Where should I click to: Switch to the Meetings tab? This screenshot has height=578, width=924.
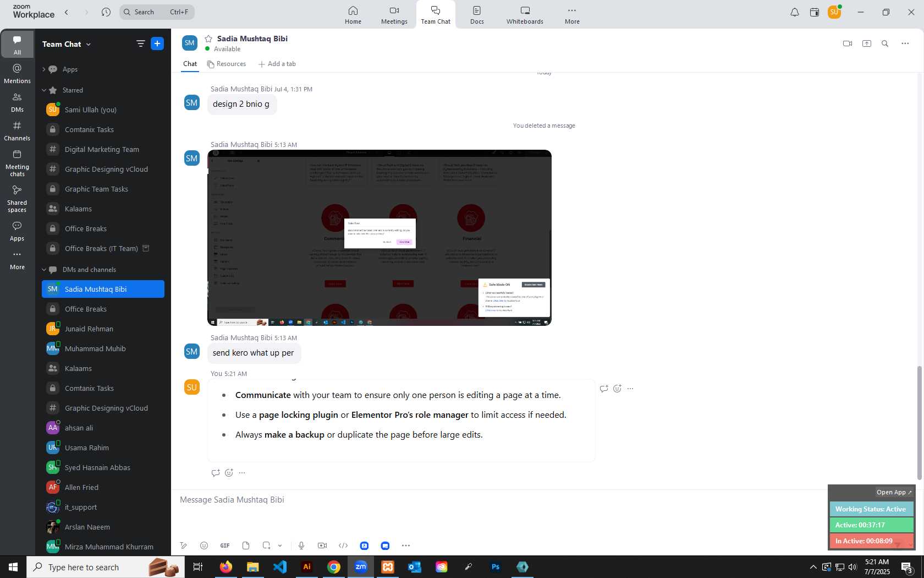394,15
